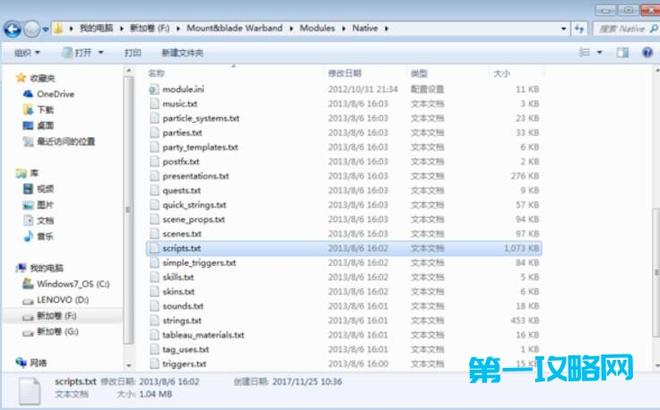The width and height of the screenshot is (660, 410).
Task: Select the music.txt file
Action: tap(180, 104)
